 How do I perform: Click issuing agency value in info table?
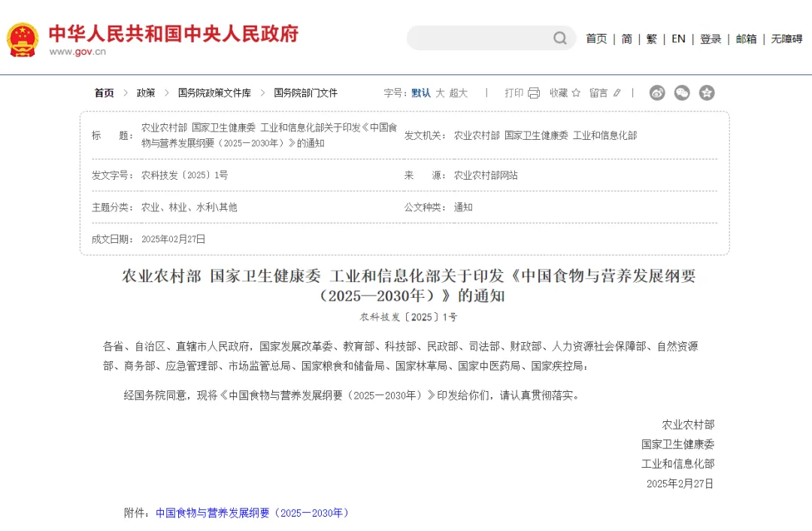click(545, 135)
